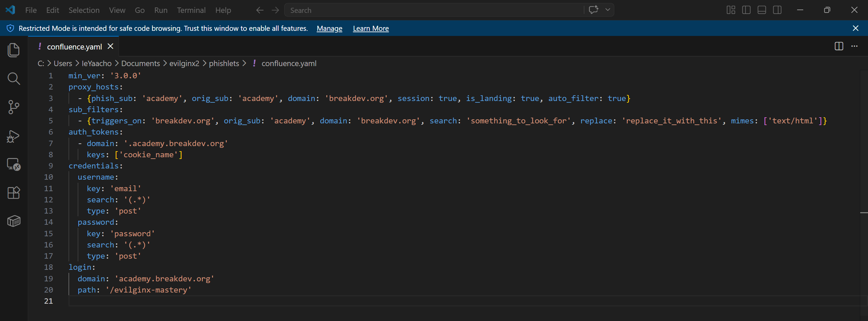The height and width of the screenshot is (321, 868).
Task: Open the container view icon in activity bar
Action: (14, 221)
